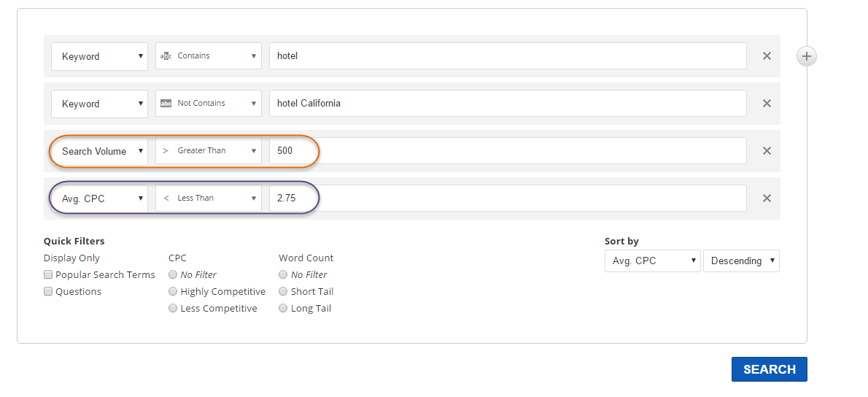Delete the 'hotel California' filter row

[767, 104]
